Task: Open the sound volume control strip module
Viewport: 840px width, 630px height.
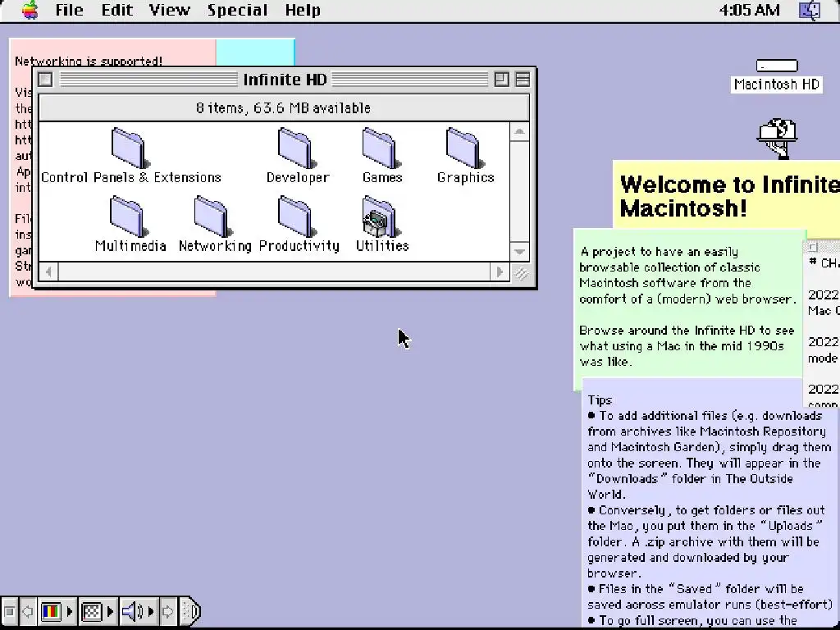Action: click(x=138, y=611)
